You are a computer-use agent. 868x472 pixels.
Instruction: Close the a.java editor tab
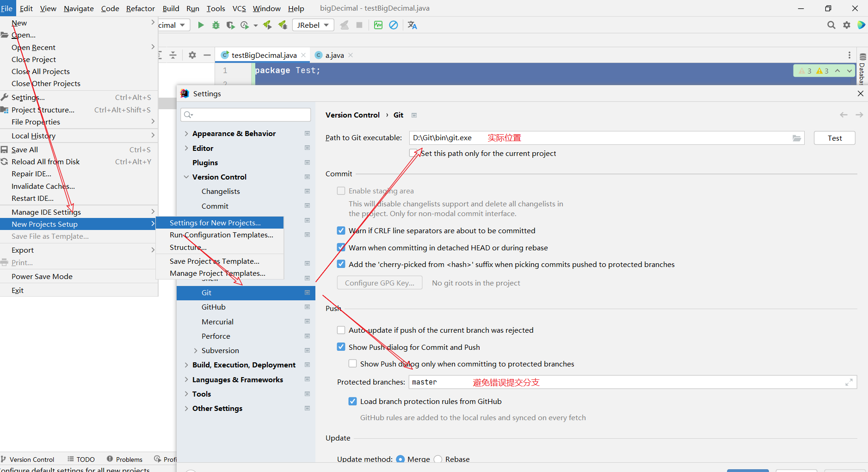tap(351, 55)
